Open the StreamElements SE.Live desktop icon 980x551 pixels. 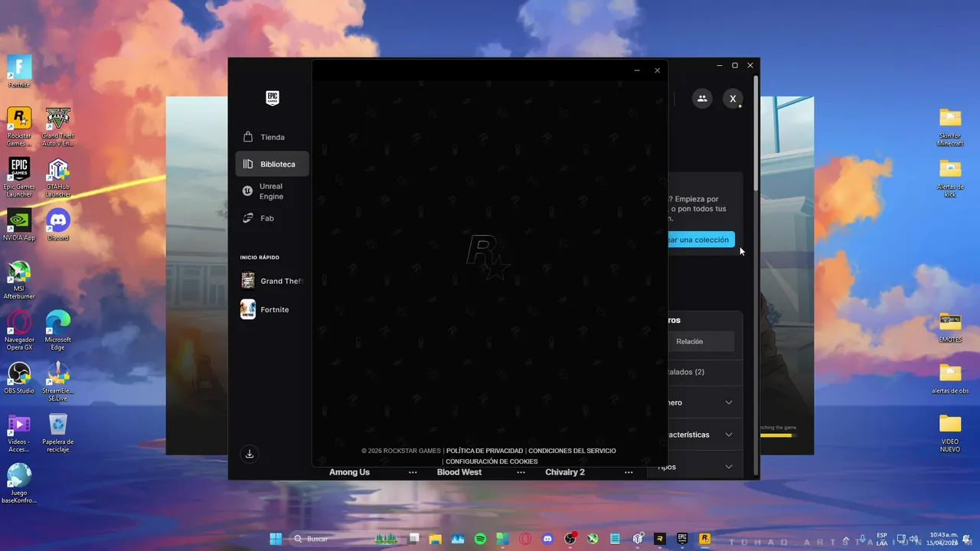58,380
